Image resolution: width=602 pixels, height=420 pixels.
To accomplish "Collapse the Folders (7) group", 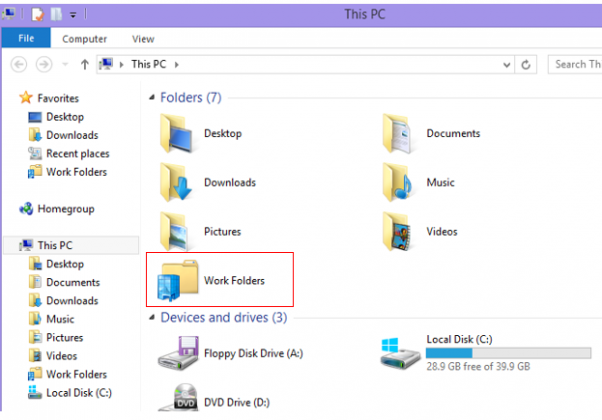I will tap(152, 98).
